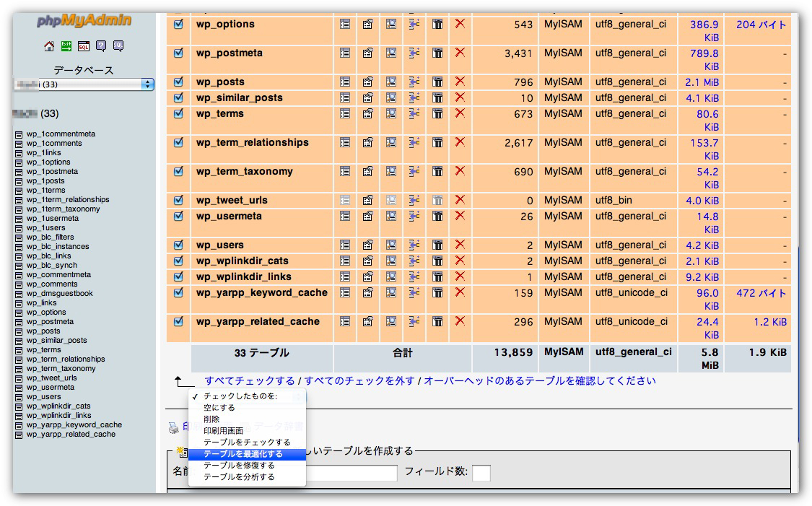Select 空にする from the action list
This screenshot has height=506, width=812.
[218, 408]
